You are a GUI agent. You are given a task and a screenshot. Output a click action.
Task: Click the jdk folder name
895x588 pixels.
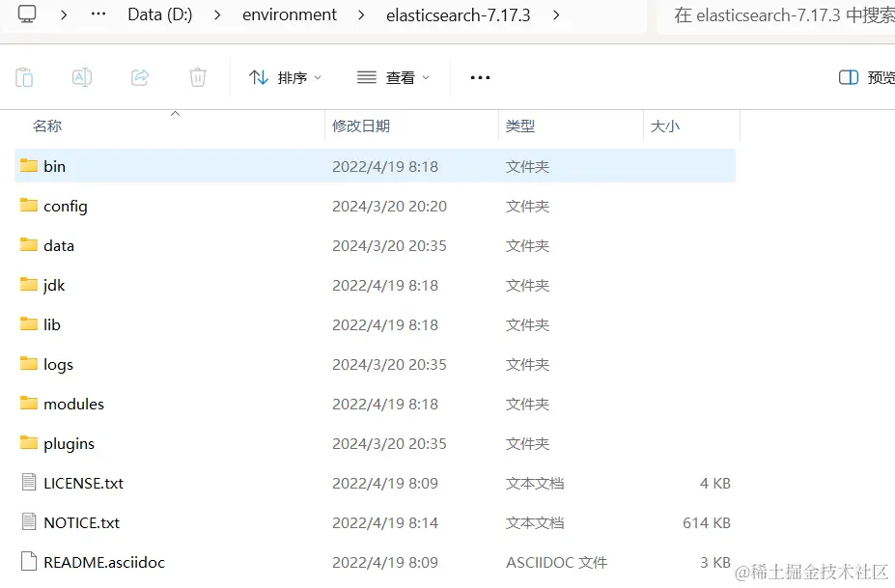coord(54,286)
